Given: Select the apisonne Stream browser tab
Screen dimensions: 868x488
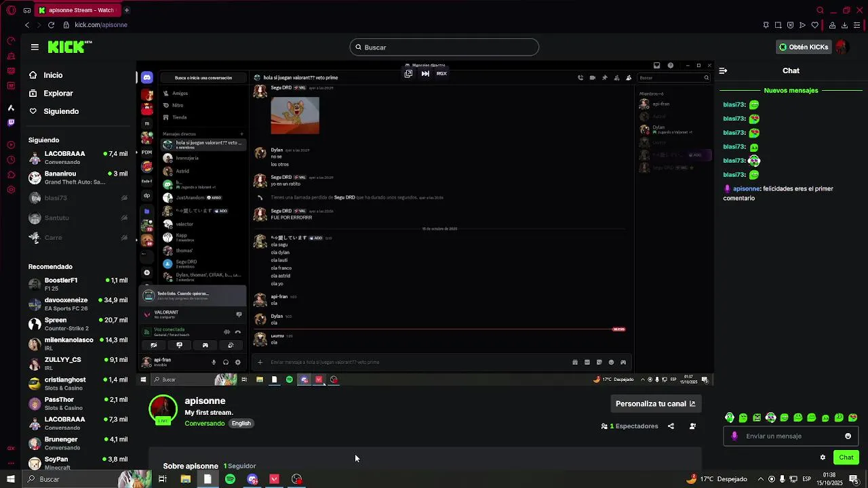Looking at the screenshot, I should point(78,10).
